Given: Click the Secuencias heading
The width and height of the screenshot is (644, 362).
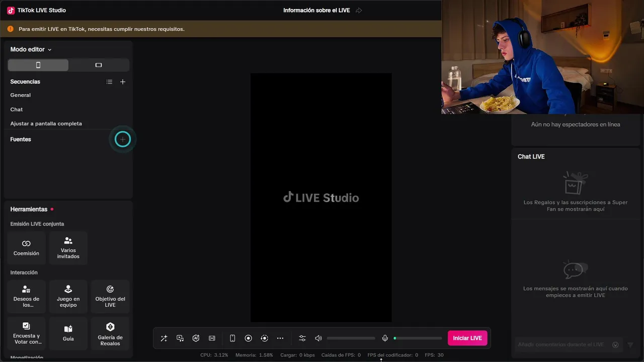Looking at the screenshot, I should click(x=25, y=81).
